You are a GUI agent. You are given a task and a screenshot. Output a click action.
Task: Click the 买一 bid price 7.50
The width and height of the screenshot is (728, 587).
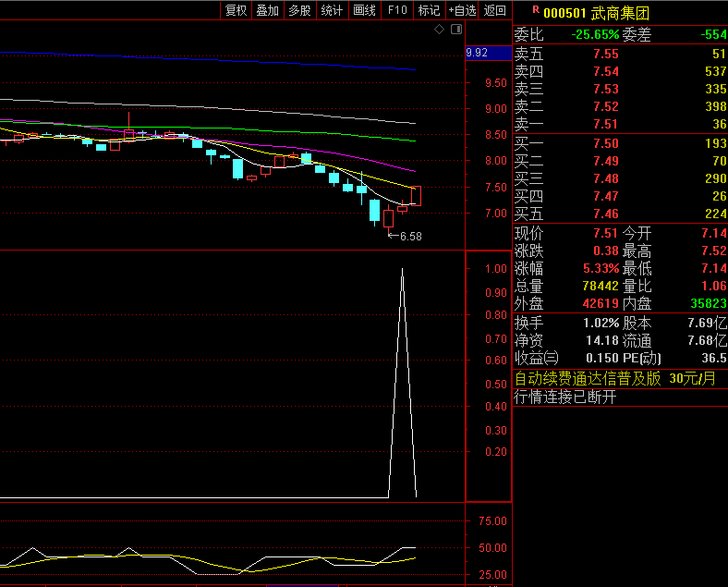[606, 143]
